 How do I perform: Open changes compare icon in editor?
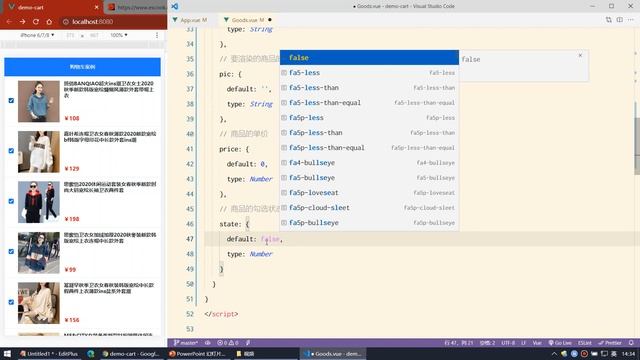609,20
